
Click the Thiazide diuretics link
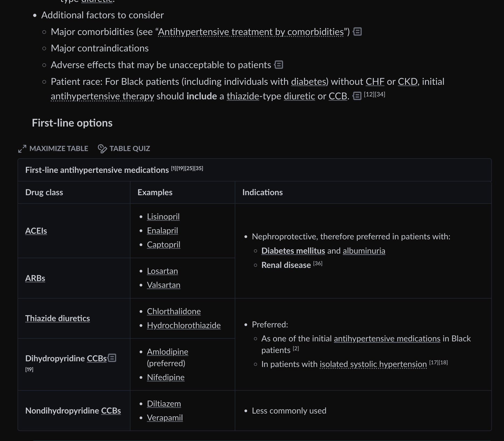(x=57, y=318)
